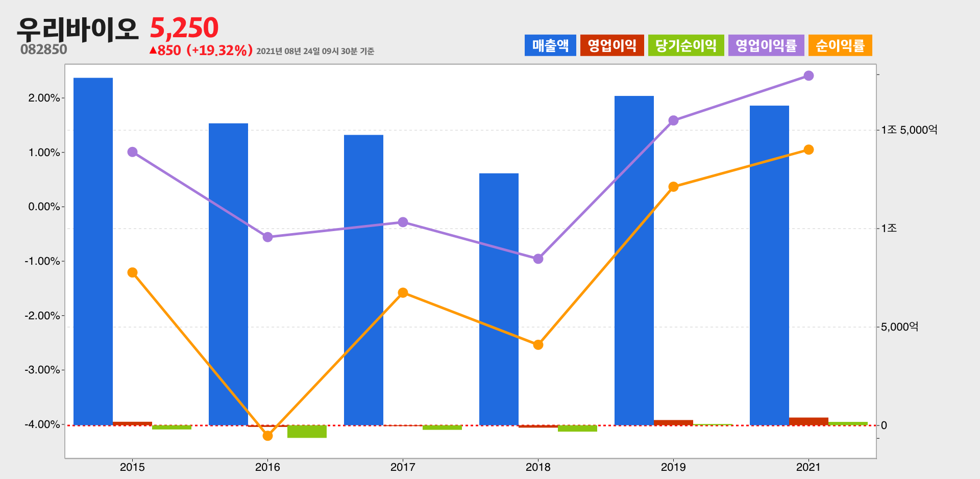
Task: Select the 2017 blue revenue bar
Action: pyautogui.click(x=363, y=280)
